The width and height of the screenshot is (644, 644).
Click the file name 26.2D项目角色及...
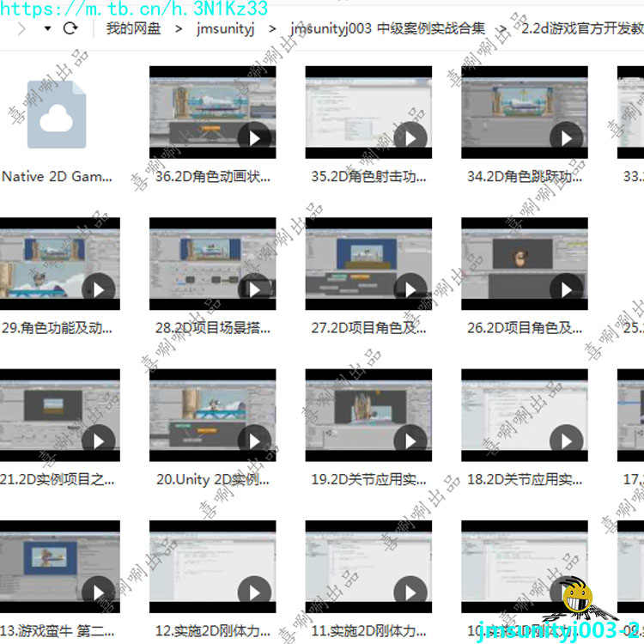(x=525, y=328)
